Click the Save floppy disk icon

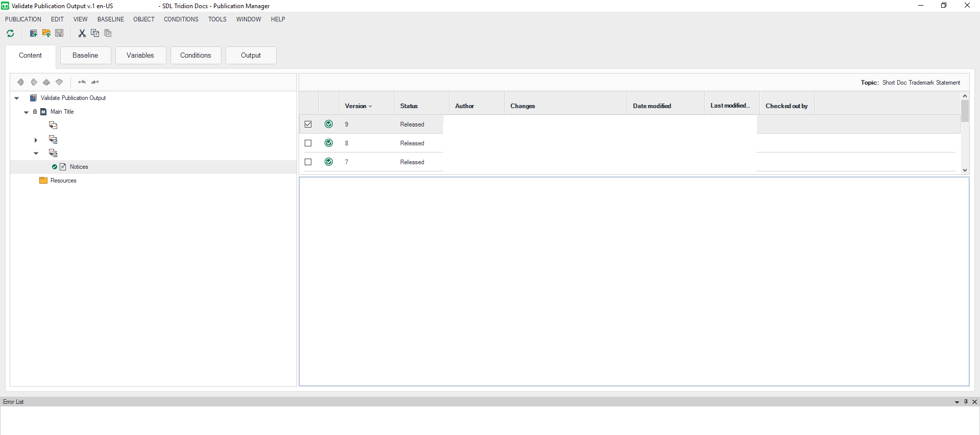[x=59, y=34]
